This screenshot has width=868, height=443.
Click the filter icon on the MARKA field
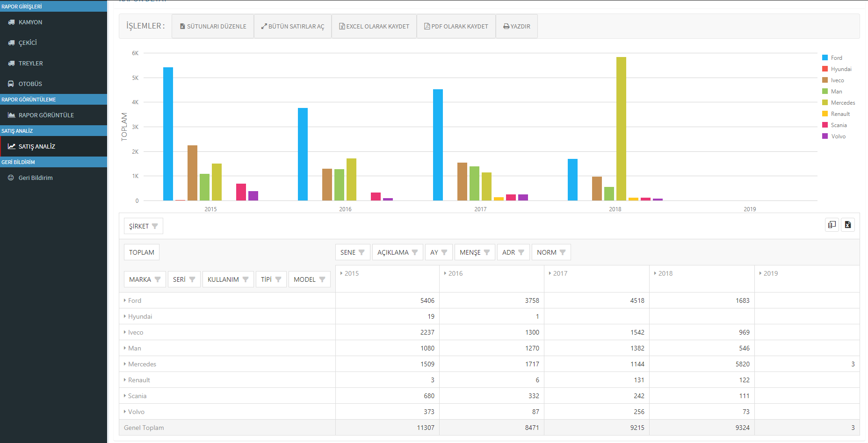(158, 279)
